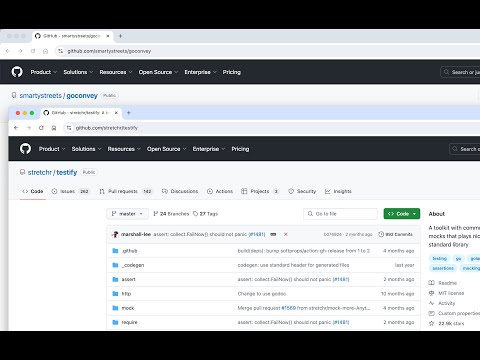Screen dimensions: 480x360
Task: Go forward in testify browser window
Action: 29,128
